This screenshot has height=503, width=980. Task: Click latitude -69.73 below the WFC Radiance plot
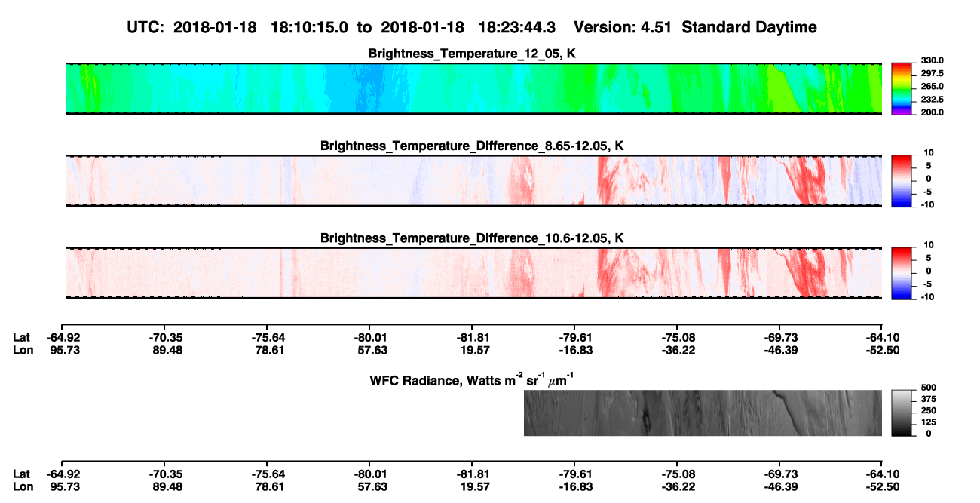[779, 474]
